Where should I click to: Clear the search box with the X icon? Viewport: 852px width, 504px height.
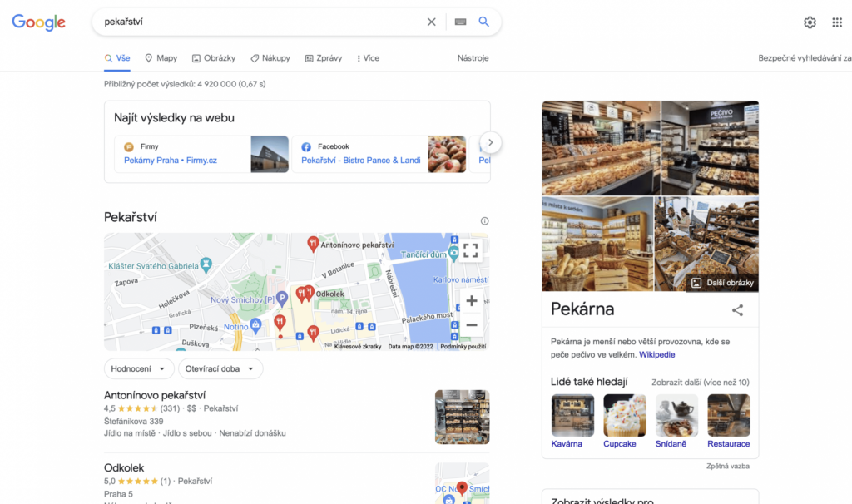(431, 22)
